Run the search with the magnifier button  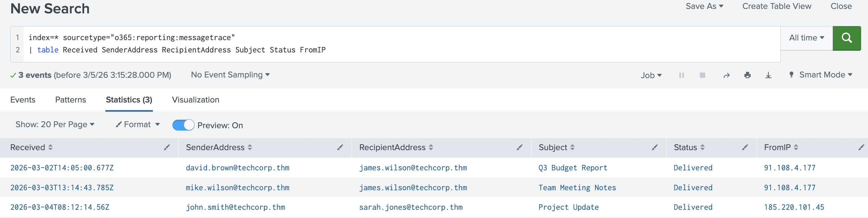[x=846, y=38]
